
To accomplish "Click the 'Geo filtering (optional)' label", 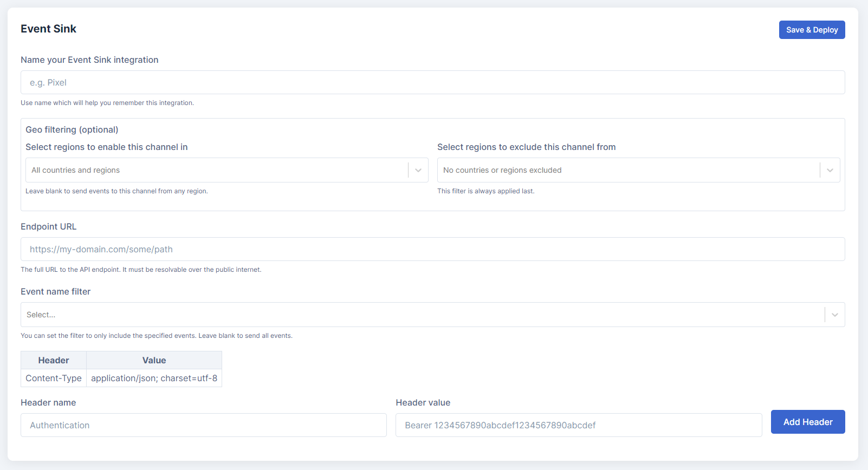I will (x=72, y=129).
